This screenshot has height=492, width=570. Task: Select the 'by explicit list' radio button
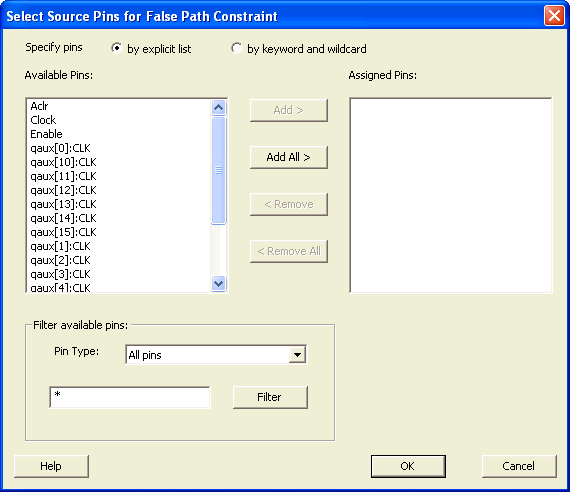click(116, 48)
